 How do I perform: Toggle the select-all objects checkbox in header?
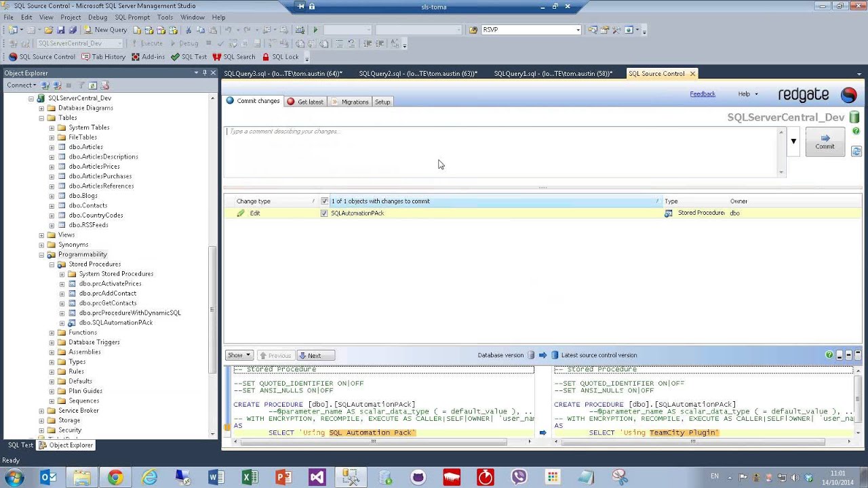(324, 201)
